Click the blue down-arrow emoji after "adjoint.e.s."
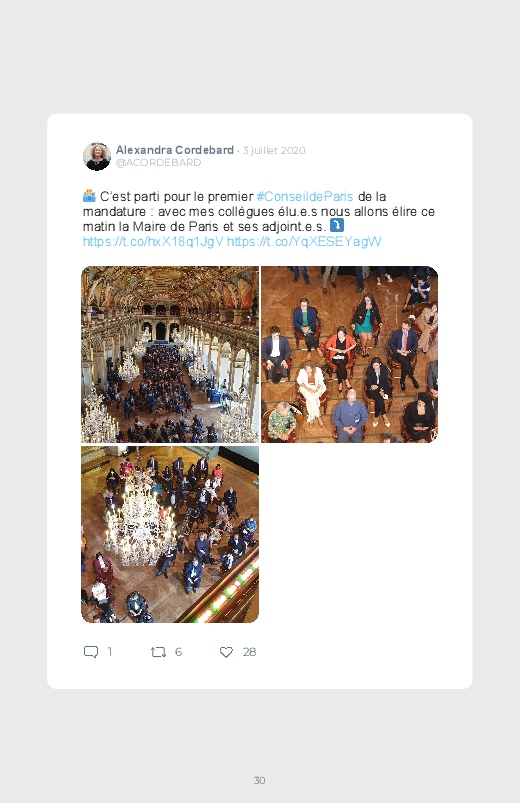This screenshot has height=803, width=520. [337, 225]
